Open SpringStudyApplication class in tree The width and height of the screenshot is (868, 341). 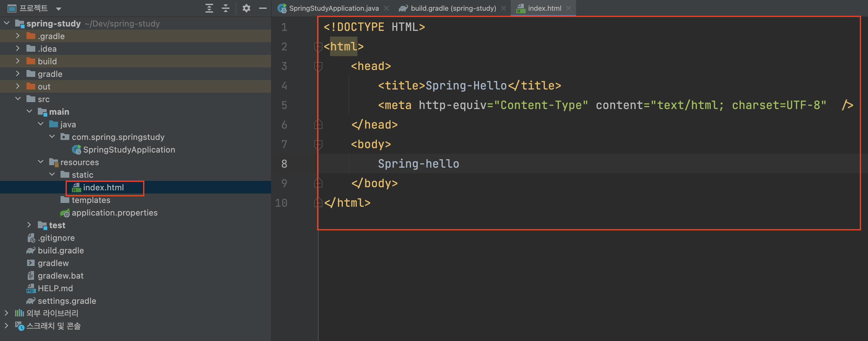[129, 150]
